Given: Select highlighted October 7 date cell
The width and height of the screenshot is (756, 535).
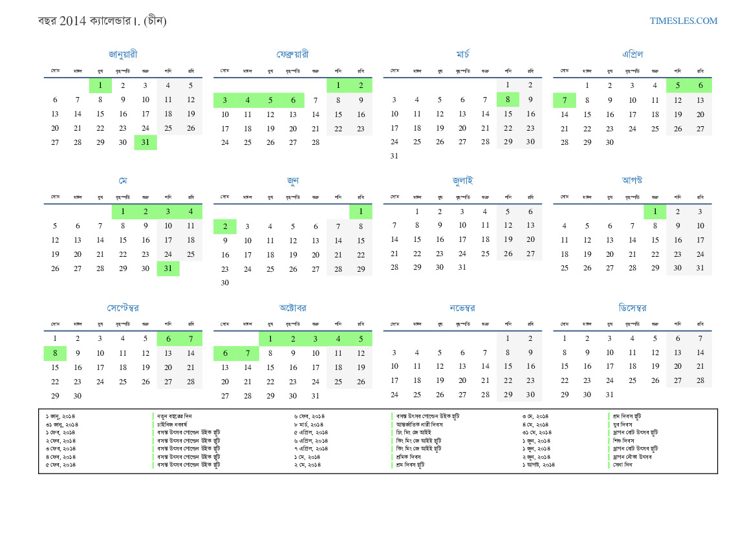Looking at the screenshot, I should pos(247,353).
